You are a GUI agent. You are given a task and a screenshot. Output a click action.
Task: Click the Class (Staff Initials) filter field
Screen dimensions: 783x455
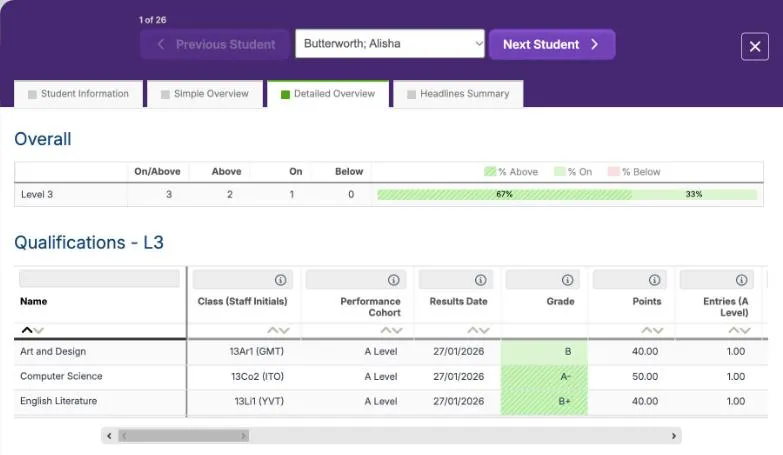tap(243, 280)
